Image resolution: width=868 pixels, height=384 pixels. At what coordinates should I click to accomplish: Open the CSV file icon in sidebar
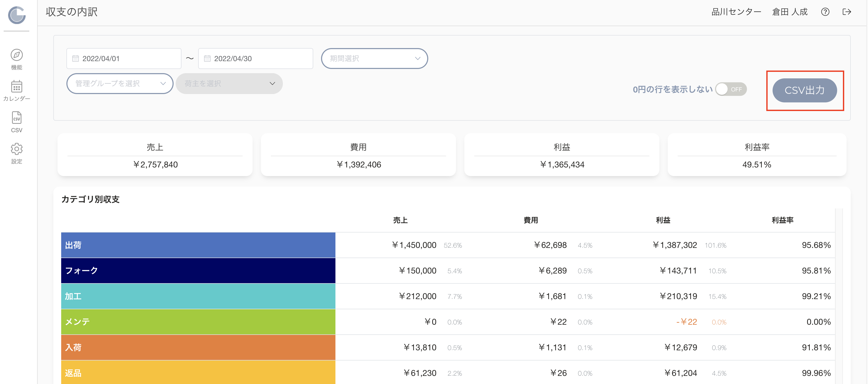pyautogui.click(x=16, y=118)
